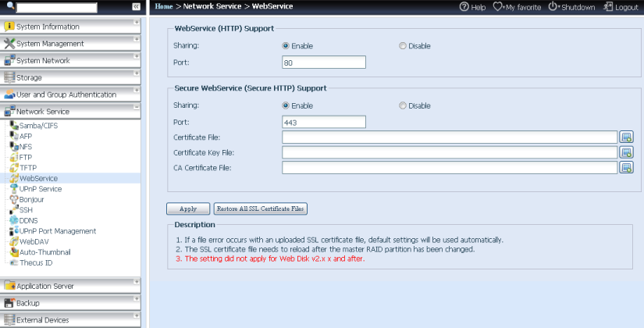The image size is (644, 328).
Task: Click the Backup icon
Action: click(9, 303)
